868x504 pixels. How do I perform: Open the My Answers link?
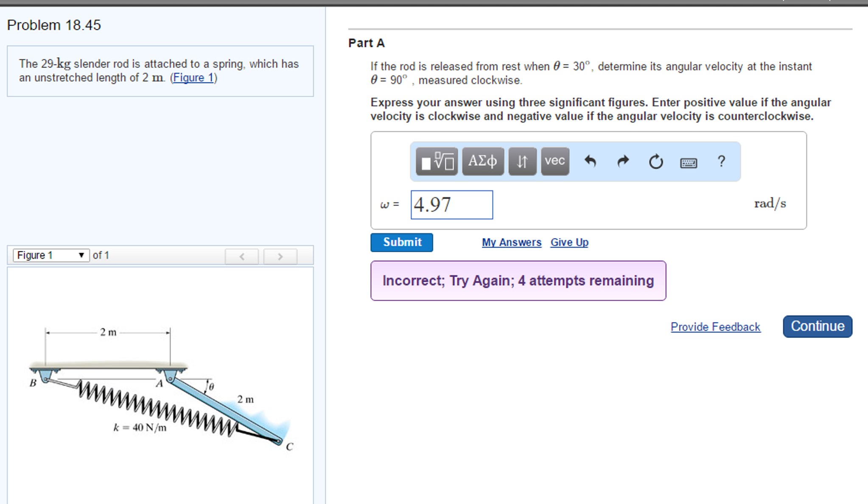point(511,242)
